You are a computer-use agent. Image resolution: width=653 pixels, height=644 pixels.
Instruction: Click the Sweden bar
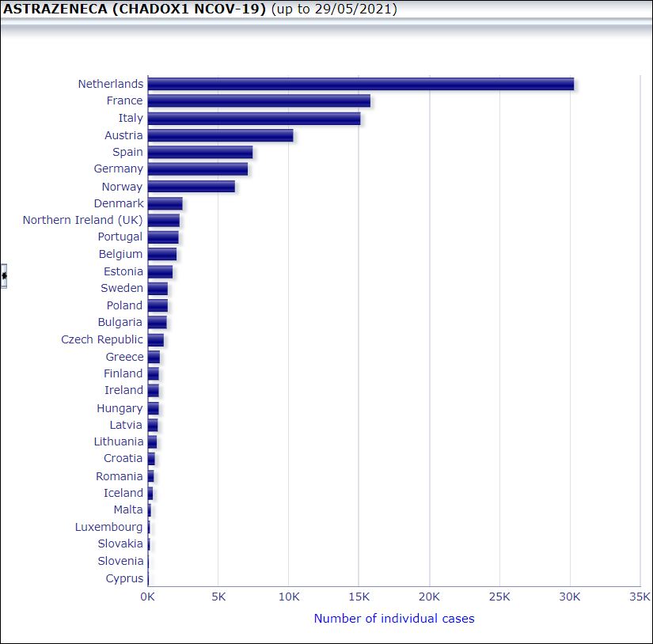click(158, 288)
